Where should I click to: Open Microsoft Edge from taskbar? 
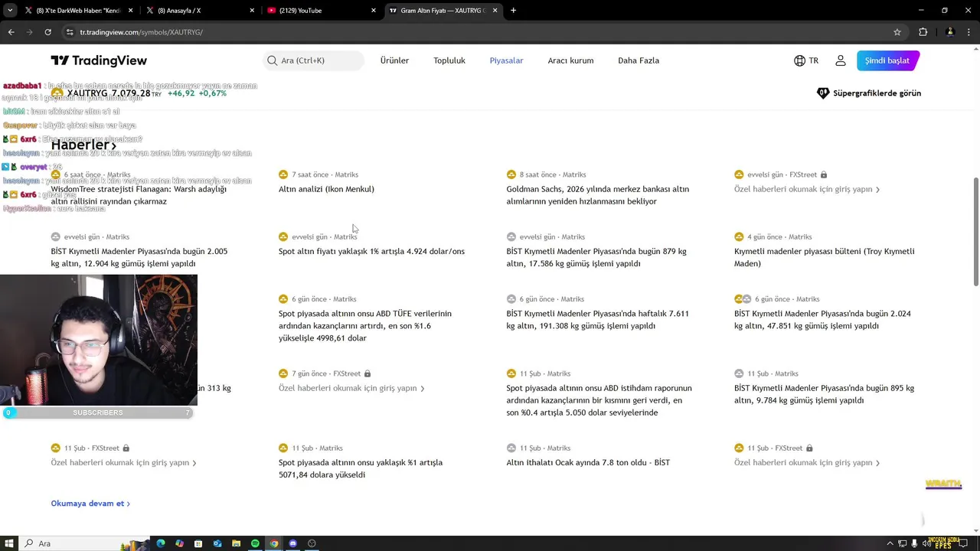coord(161,543)
